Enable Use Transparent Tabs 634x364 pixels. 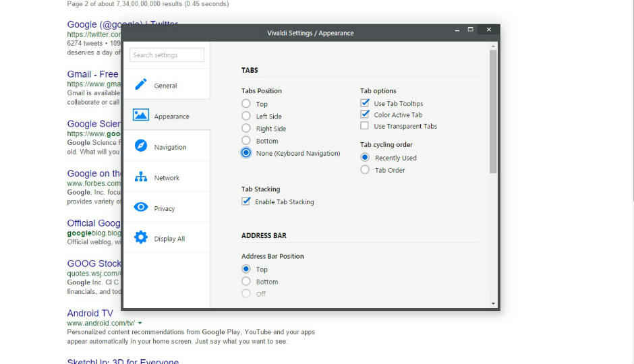pyautogui.click(x=365, y=125)
